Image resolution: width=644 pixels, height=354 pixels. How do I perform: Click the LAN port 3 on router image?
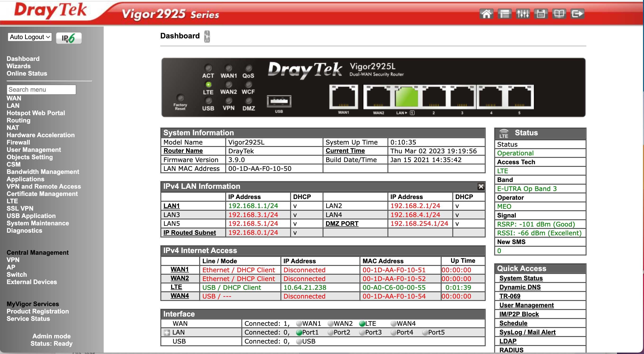tap(462, 97)
